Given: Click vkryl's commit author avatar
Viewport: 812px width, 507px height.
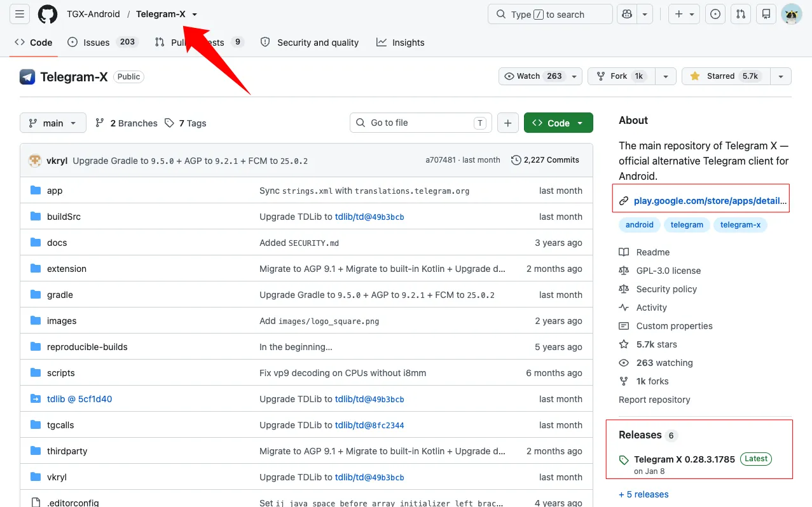Looking at the screenshot, I should pyautogui.click(x=35, y=161).
